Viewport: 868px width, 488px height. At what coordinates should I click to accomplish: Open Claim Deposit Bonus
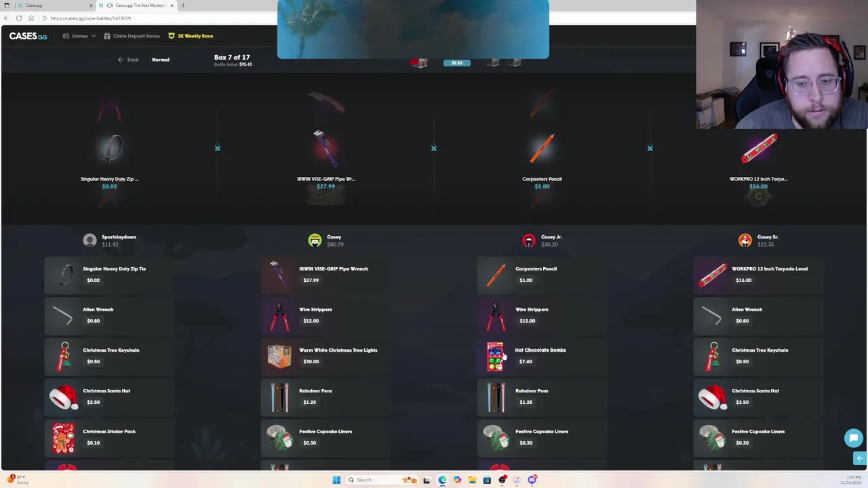point(132,36)
